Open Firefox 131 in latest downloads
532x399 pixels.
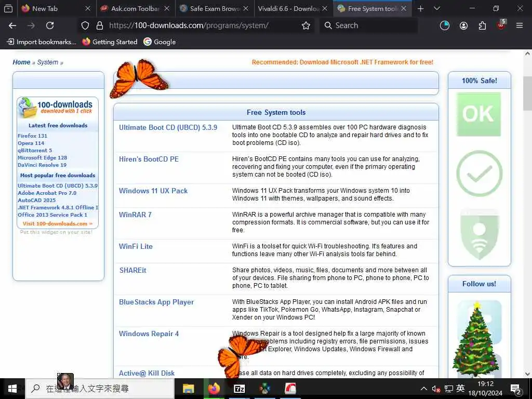(32, 136)
